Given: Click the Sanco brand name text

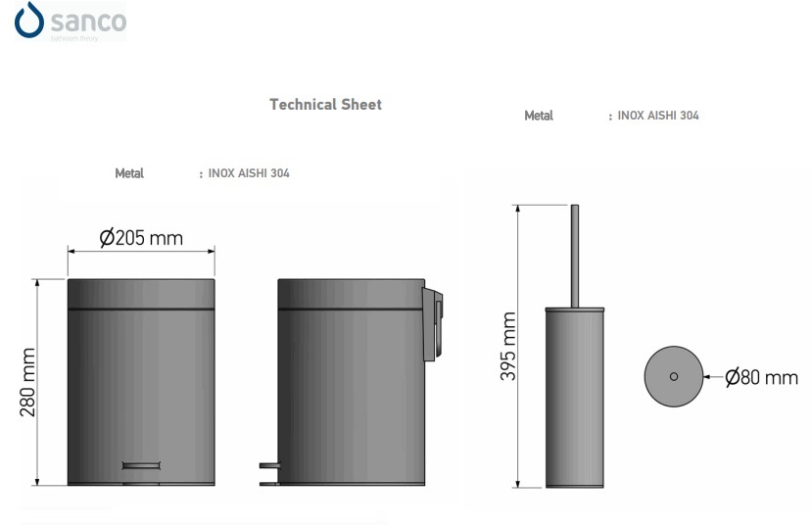Looking at the screenshot, I should (x=88, y=22).
